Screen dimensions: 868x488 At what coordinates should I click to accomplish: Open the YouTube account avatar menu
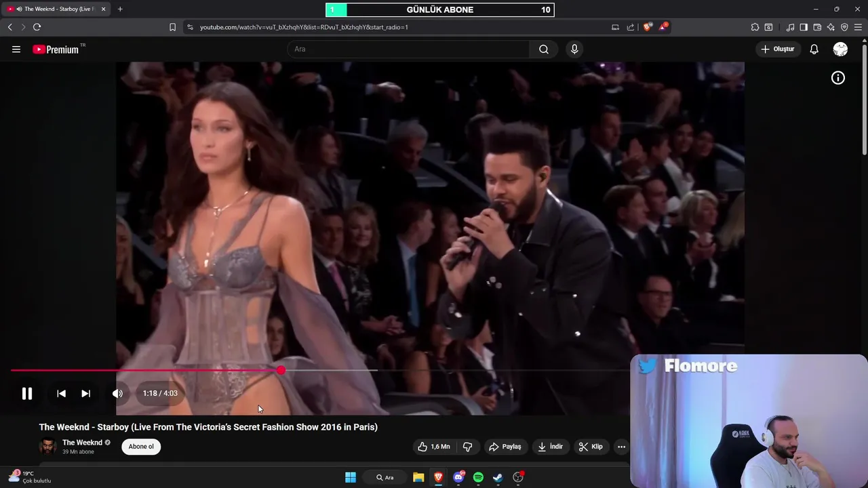click(840, 49)
